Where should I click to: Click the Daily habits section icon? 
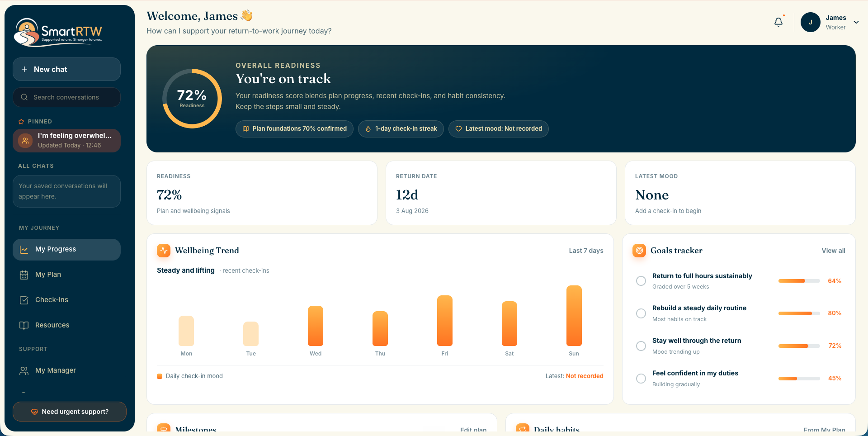(523, 428)
